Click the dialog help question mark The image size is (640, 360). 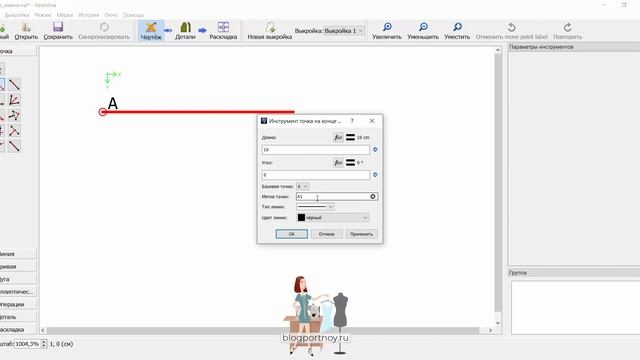[352, 121]
